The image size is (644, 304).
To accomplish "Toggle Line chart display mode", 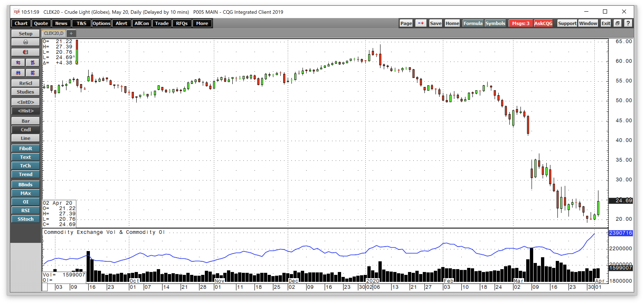I will point(25,138).
